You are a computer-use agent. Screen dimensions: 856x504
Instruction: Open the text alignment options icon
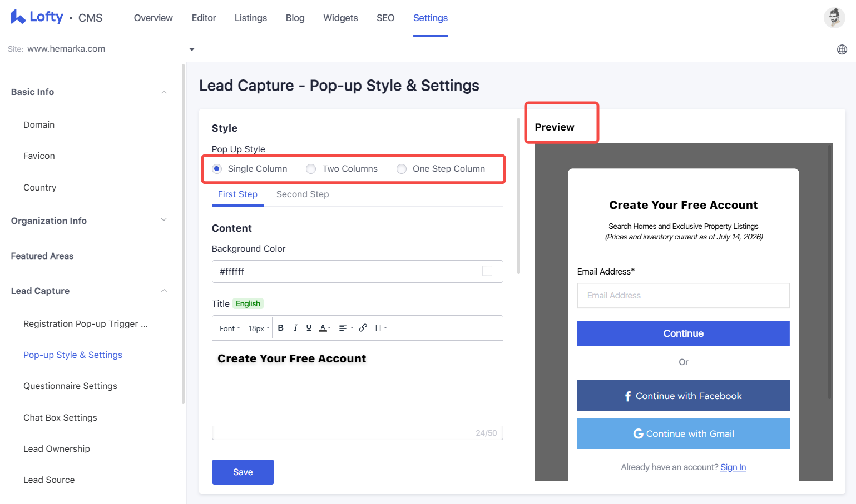click(x=346, y=328)
